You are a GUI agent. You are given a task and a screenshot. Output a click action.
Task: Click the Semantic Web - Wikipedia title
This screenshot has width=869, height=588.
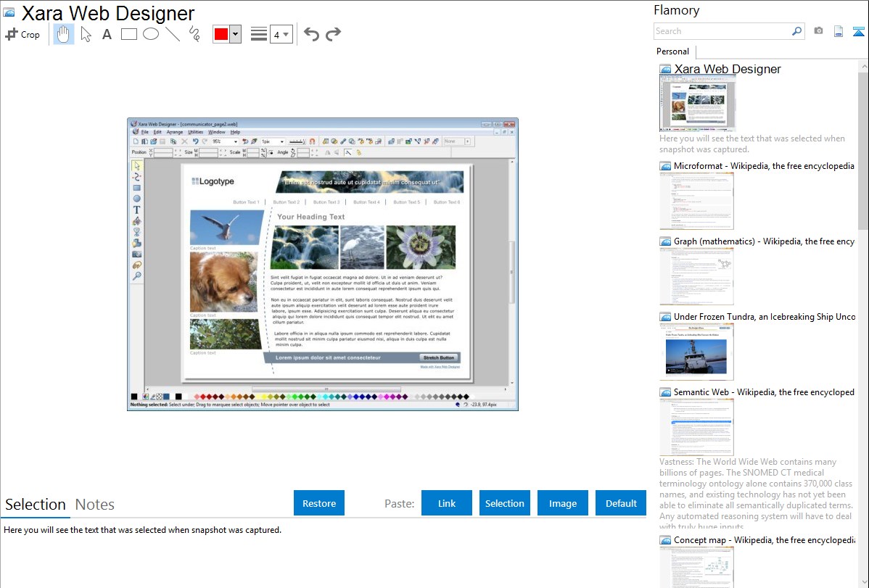(764, 392)
